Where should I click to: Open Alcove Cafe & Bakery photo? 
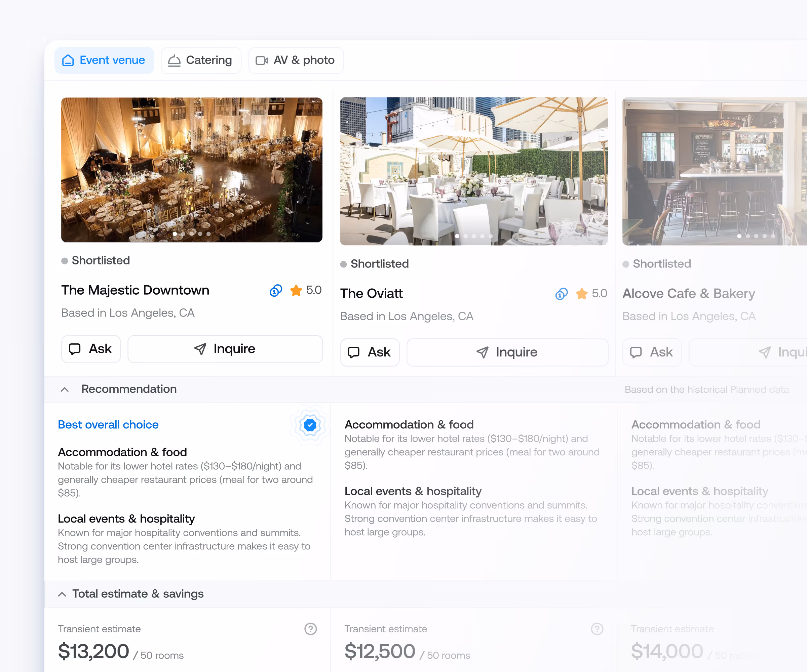point(715,171)
